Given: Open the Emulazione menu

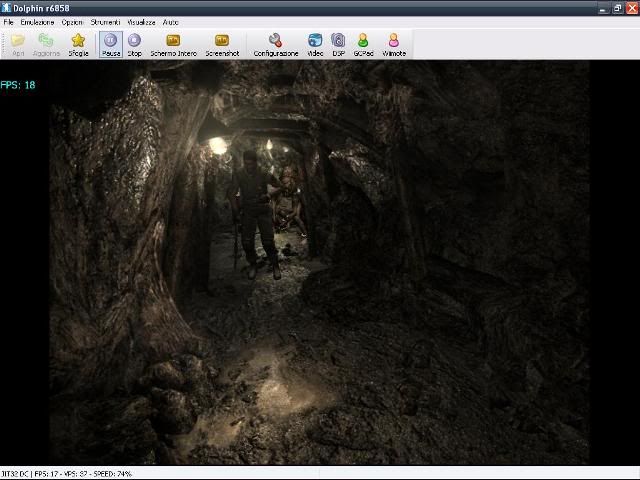Looking at the screenshot, I should point(37,22).
